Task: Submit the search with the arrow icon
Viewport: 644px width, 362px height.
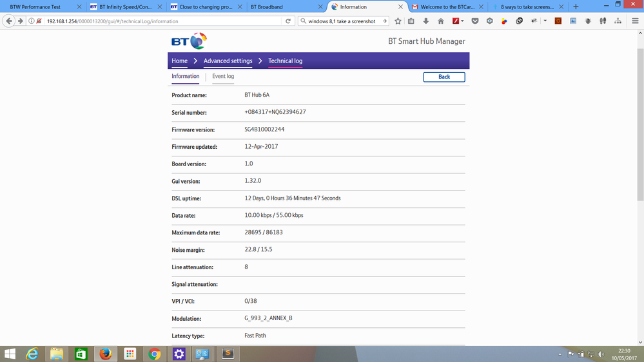Action: (385, 21)
